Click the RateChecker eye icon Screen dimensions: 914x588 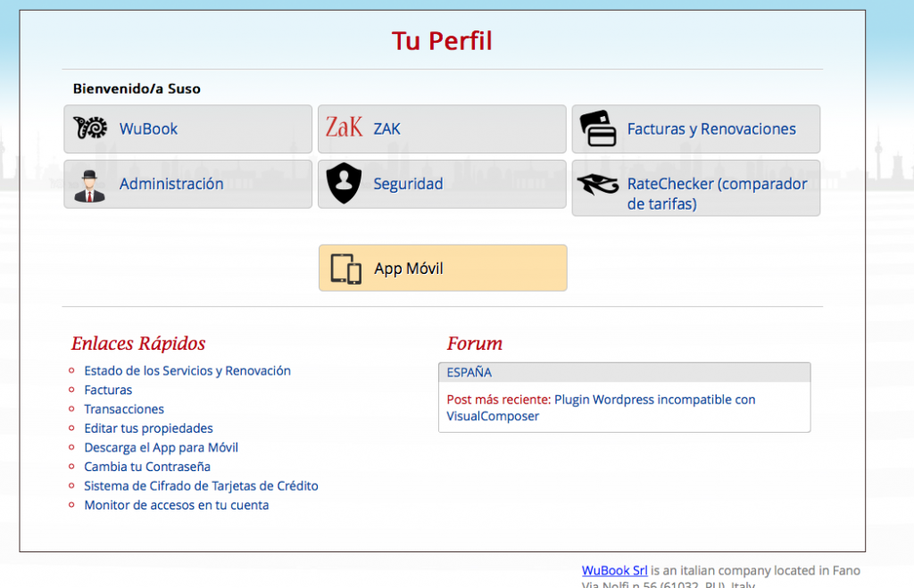pos(598,185)
